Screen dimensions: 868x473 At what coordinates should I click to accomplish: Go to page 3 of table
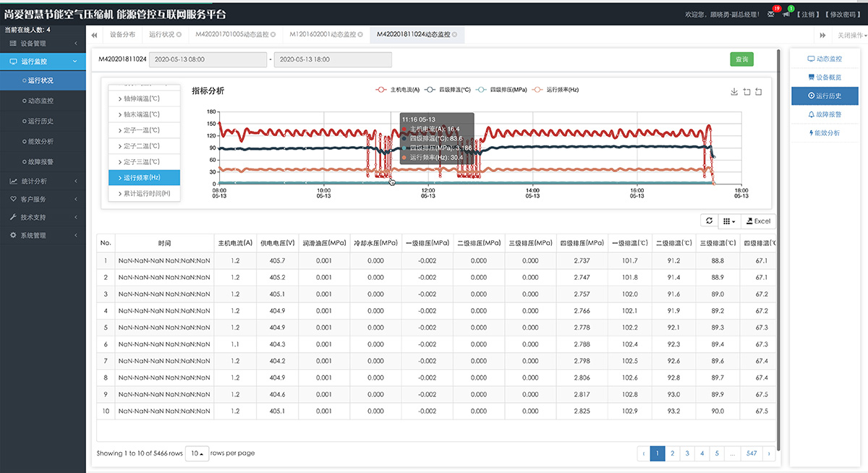pos(687,453)
